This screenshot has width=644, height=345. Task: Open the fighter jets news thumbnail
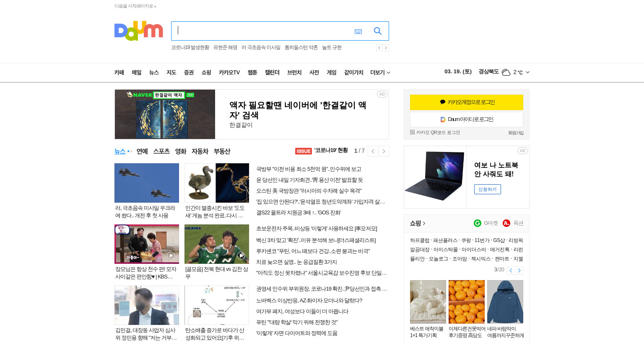pyautogui.click(x=147, y=183)
